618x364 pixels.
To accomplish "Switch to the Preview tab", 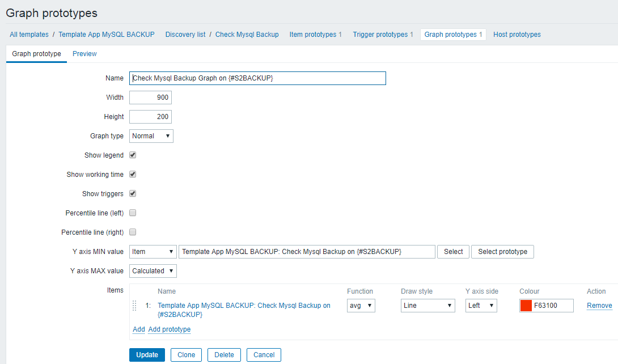I will (84, 53).
